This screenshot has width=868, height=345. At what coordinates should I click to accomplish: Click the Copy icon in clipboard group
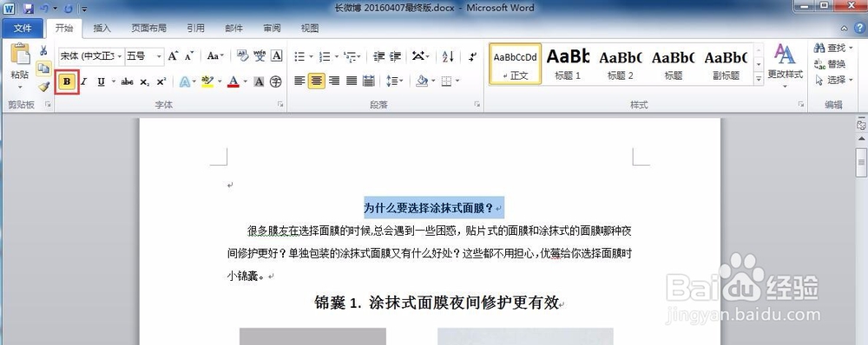point(43,68)
